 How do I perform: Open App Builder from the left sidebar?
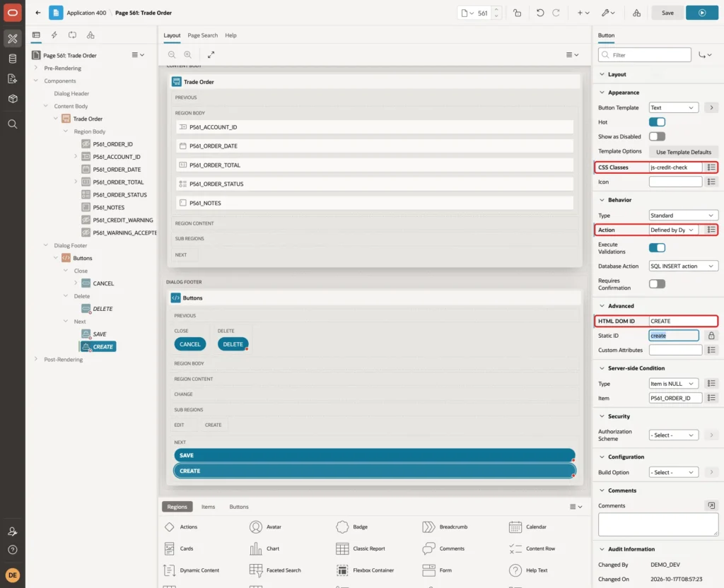[13, 39]
